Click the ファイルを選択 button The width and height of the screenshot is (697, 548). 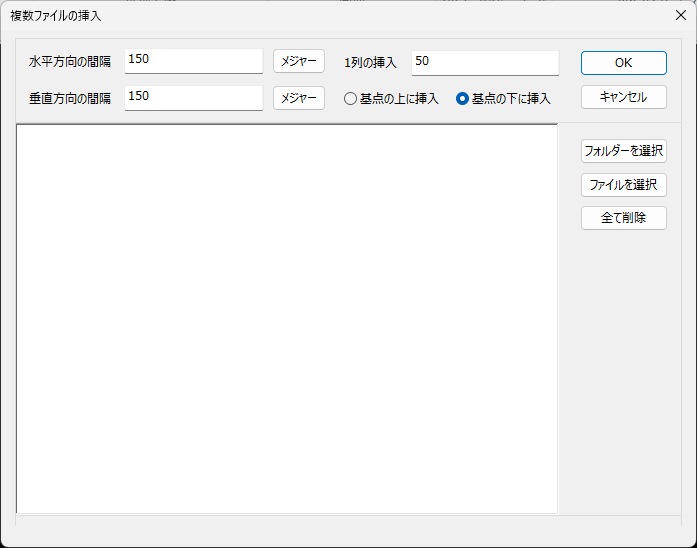click(x=623, y=184)
